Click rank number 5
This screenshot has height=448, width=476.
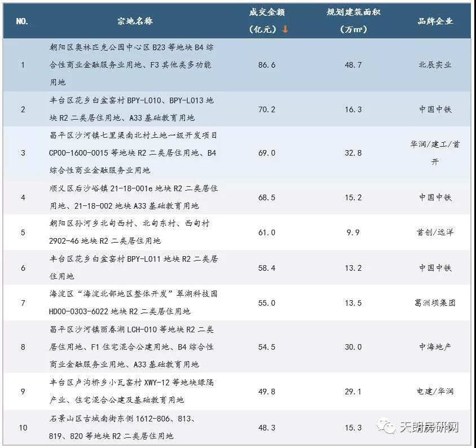point(23,232)
